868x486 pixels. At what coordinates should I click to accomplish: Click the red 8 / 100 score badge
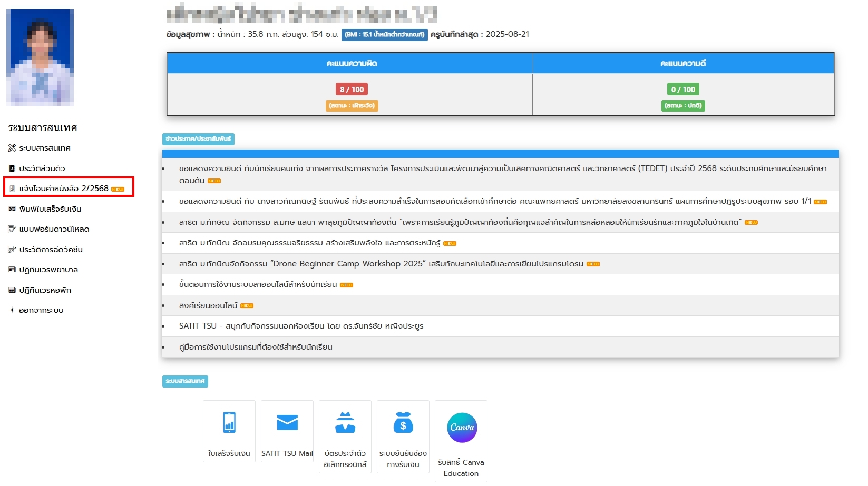click(x=352, y=90)
